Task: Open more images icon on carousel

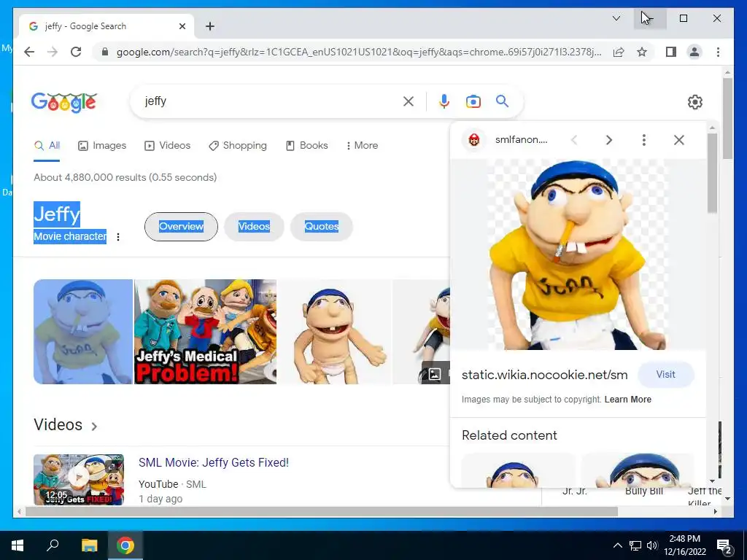Action: click(435, 374)
